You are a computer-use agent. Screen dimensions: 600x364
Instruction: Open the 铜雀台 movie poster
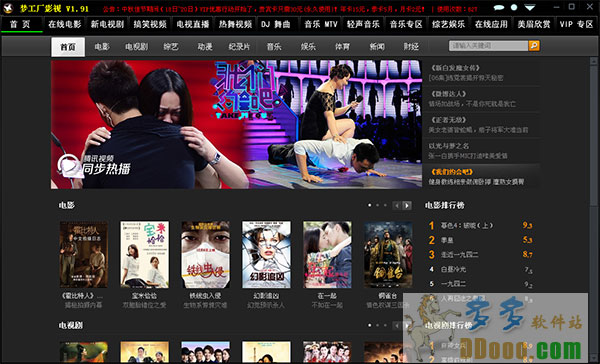click(x=388, y=255)
